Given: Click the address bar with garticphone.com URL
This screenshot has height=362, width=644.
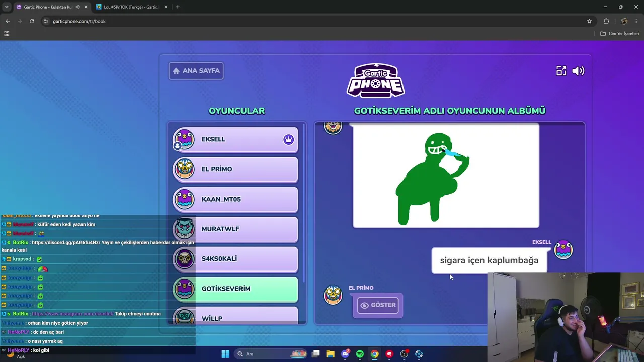Looking at the screenshot, I should point(317,21).
